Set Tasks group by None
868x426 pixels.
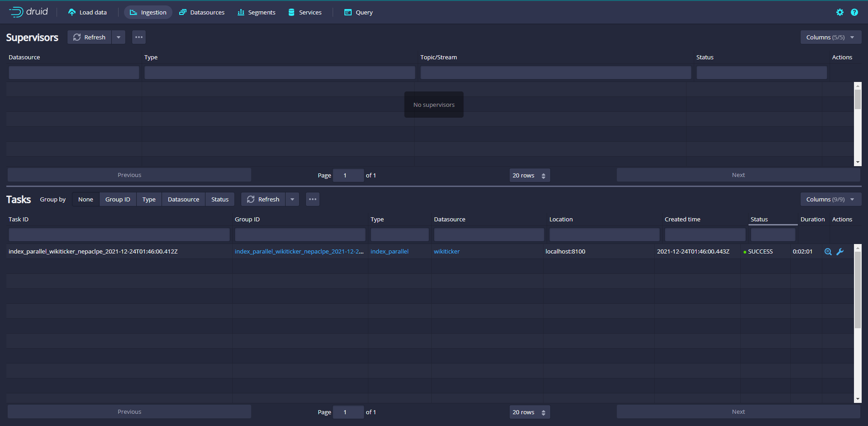coord(86,199)
